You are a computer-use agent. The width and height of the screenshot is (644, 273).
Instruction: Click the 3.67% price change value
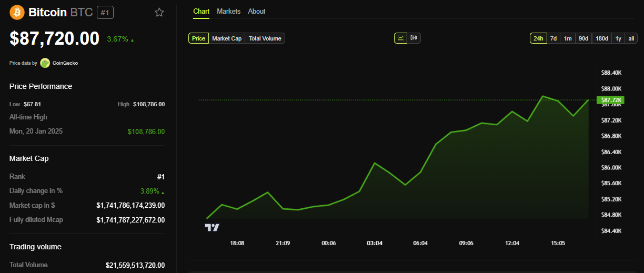[x=117, y=39]
